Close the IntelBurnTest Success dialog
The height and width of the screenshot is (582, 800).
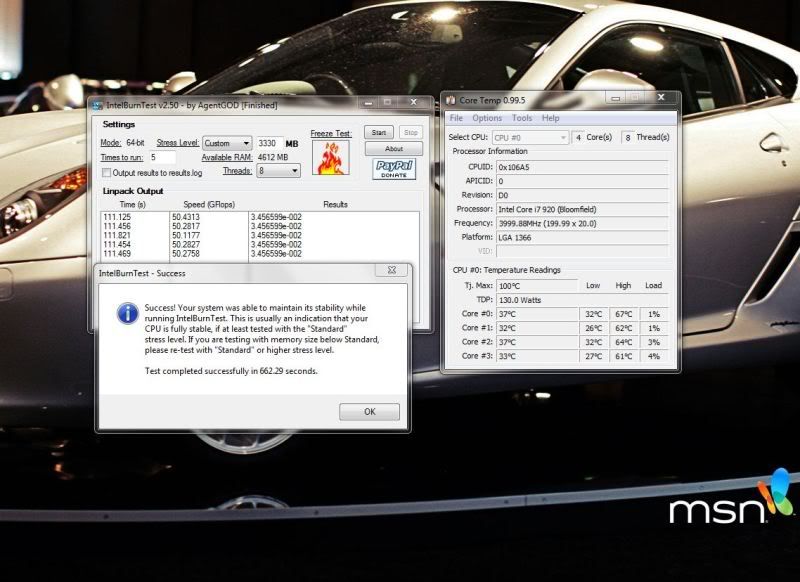click(x=391, y=271)
